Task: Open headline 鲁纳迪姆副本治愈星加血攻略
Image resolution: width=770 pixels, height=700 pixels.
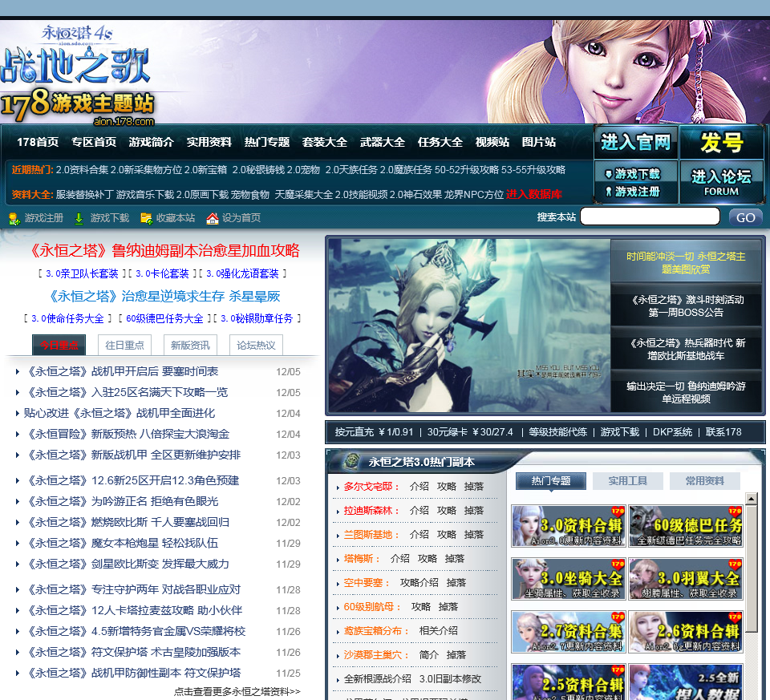Action: coord(164,250)
